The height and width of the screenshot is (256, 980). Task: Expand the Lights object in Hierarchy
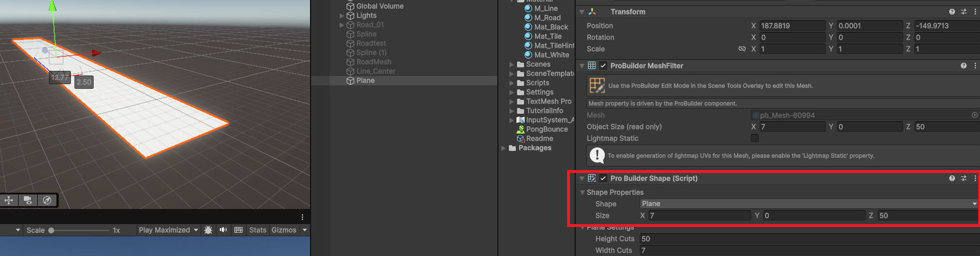pos(342,16)
